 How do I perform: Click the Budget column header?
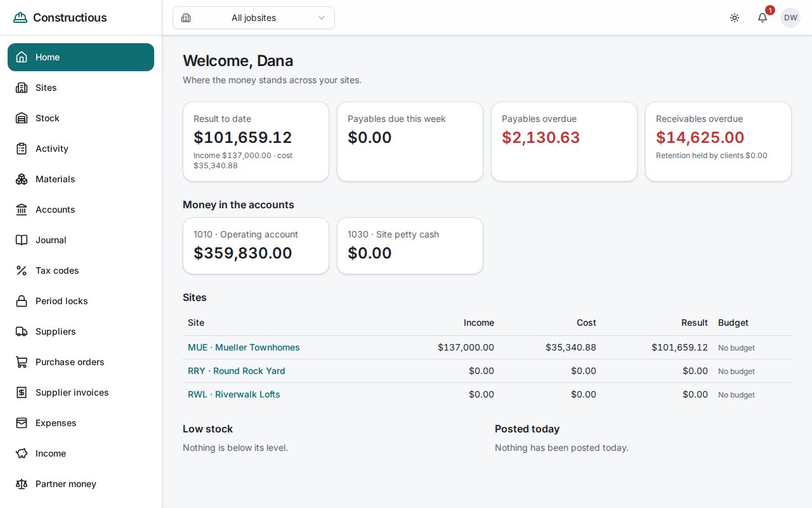733,323
